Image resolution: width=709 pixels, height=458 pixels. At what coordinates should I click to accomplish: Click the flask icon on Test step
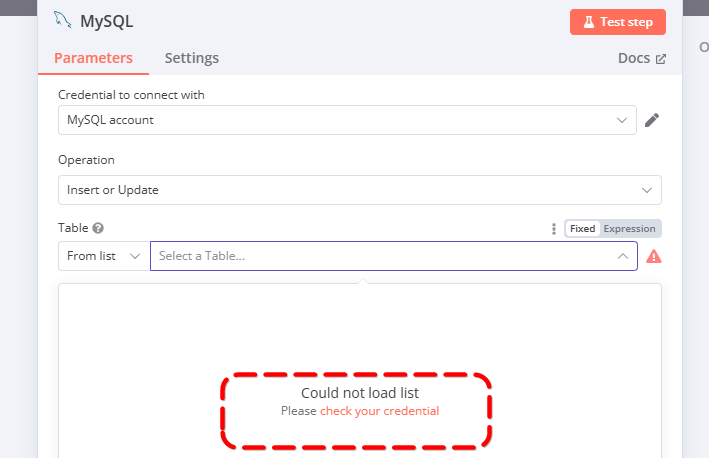coord(588,22)
